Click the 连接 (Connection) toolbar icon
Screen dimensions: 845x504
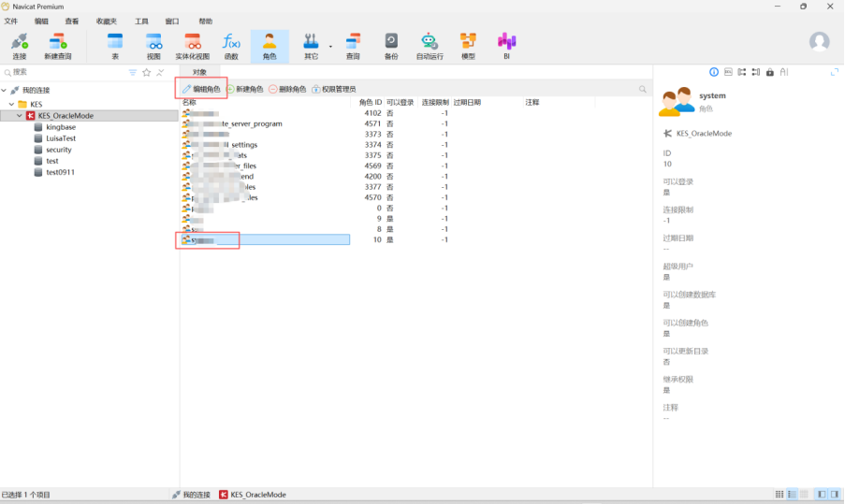20,45
